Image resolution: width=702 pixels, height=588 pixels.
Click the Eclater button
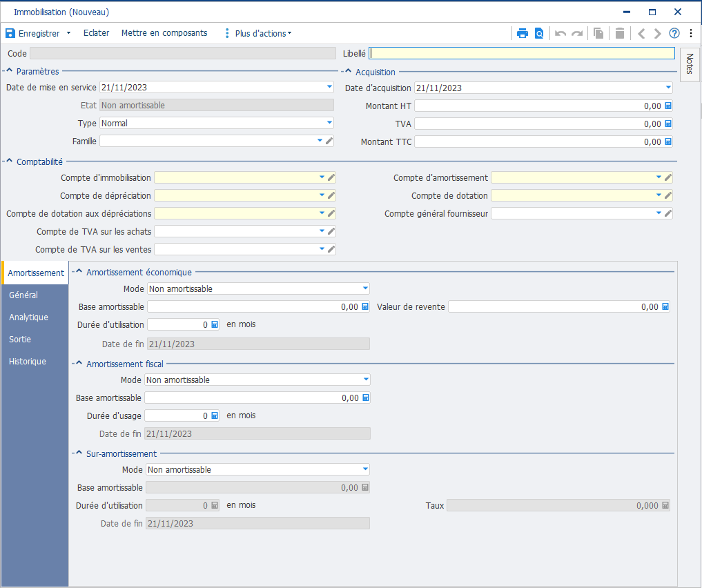[x=96, y=32]
